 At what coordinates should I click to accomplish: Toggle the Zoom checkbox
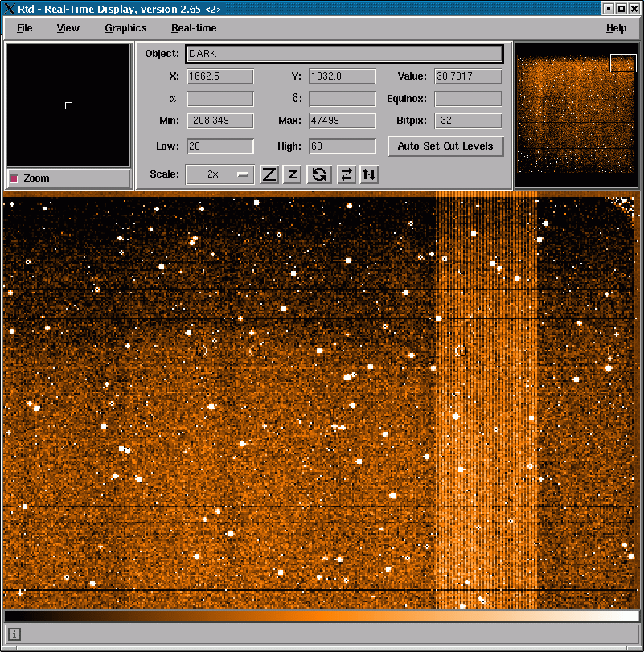pos(14,178)
